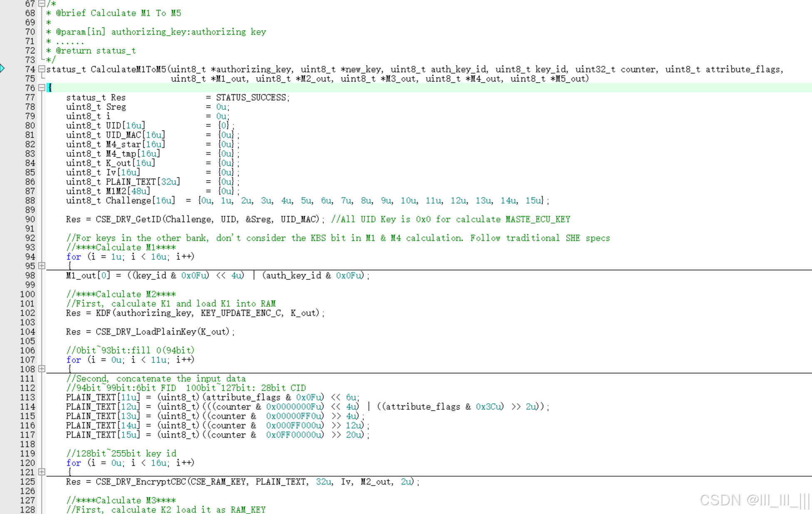Click line number 125 in the gutter

[x=27, y=482]
